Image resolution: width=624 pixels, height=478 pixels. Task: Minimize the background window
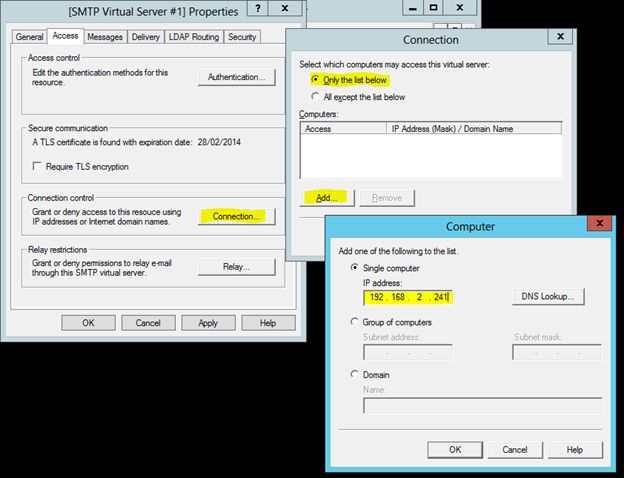(413, 8)
